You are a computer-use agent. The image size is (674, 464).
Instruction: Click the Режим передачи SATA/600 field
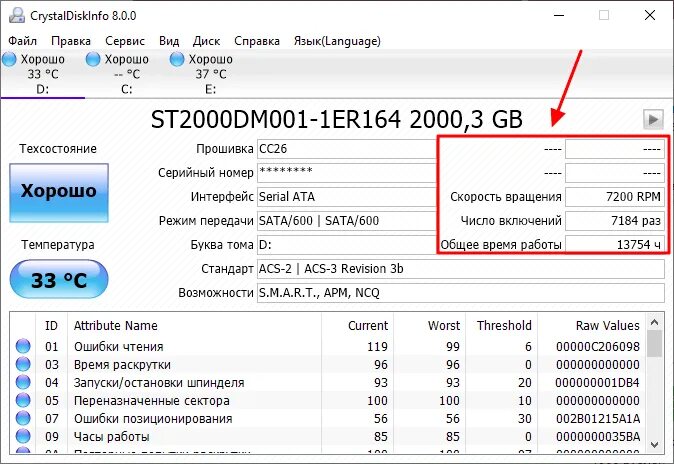(x=346, y=221)
